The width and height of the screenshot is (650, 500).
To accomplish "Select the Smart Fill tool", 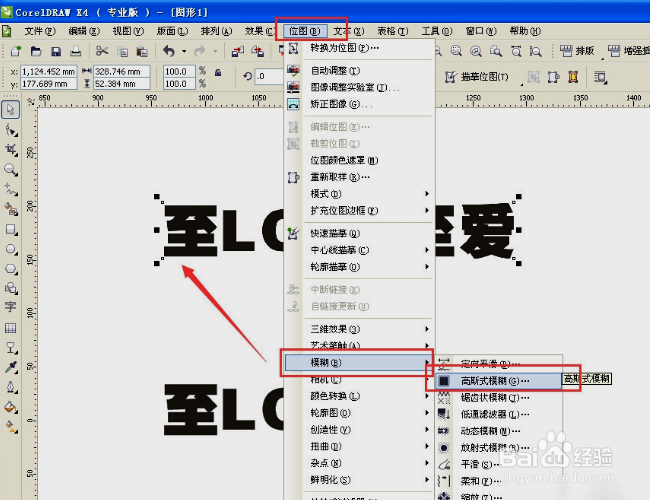I will pos(10,209).
